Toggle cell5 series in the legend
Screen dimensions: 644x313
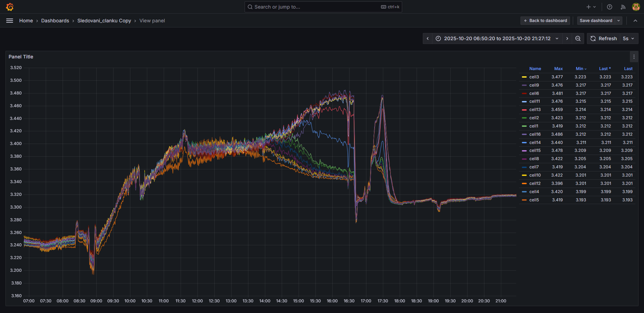click(534, 200)
